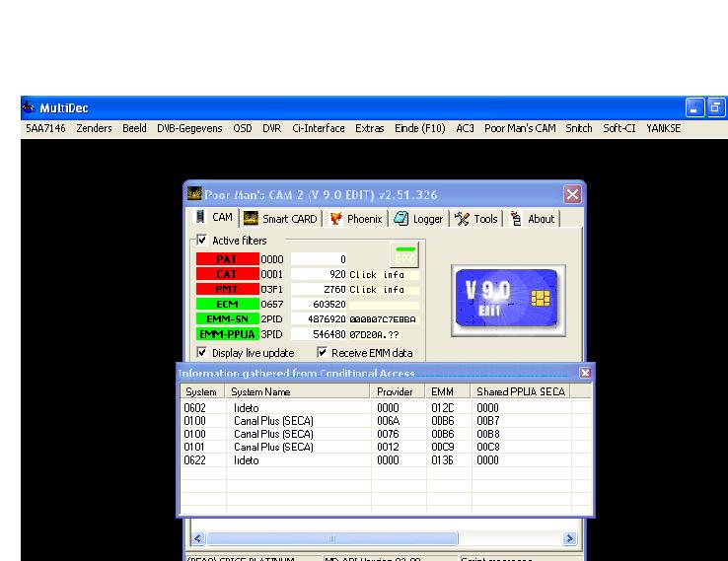Toggle the Active filters checkbox
728x561 pixels.
(202, 240)
